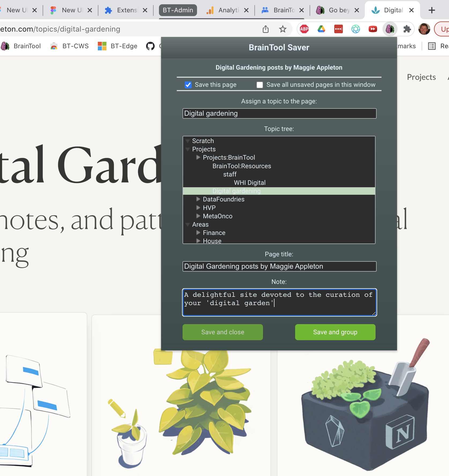Close the Go beyond tab

[357, 10]
